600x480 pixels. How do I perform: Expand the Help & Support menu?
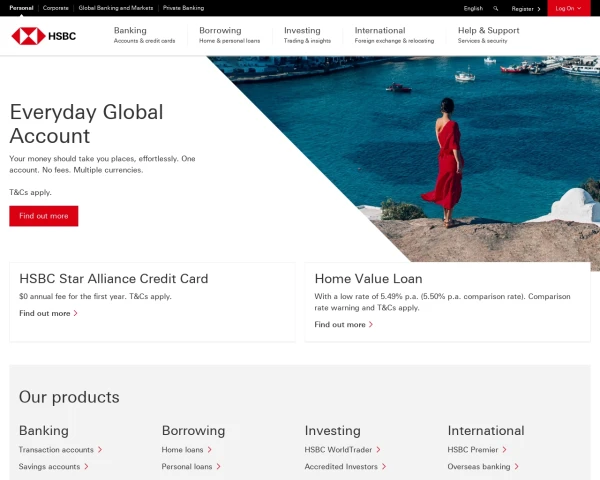coord(489,35)
